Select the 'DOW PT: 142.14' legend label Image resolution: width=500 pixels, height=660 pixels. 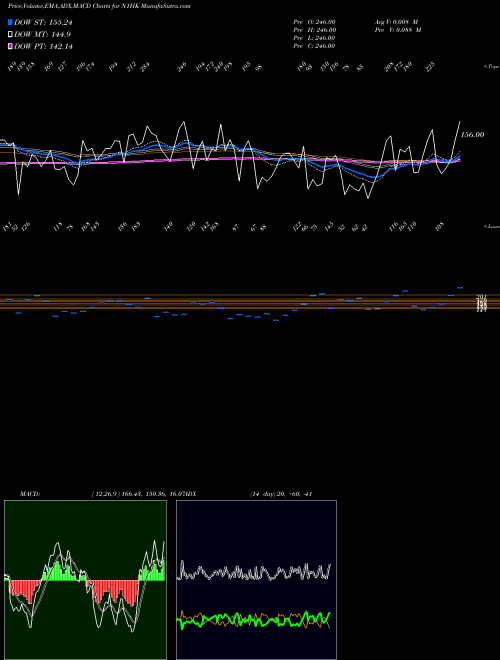click(43, 46)
